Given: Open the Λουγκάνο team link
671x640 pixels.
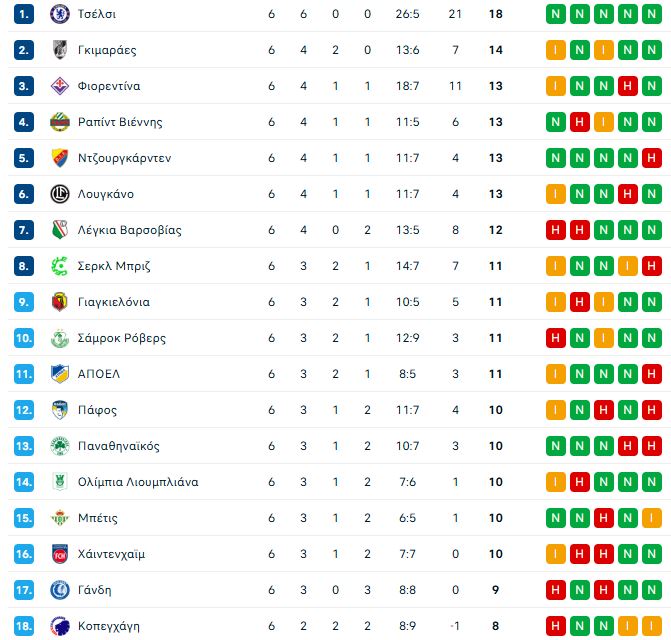Looking at the screenshot, I should pos(105,194).
